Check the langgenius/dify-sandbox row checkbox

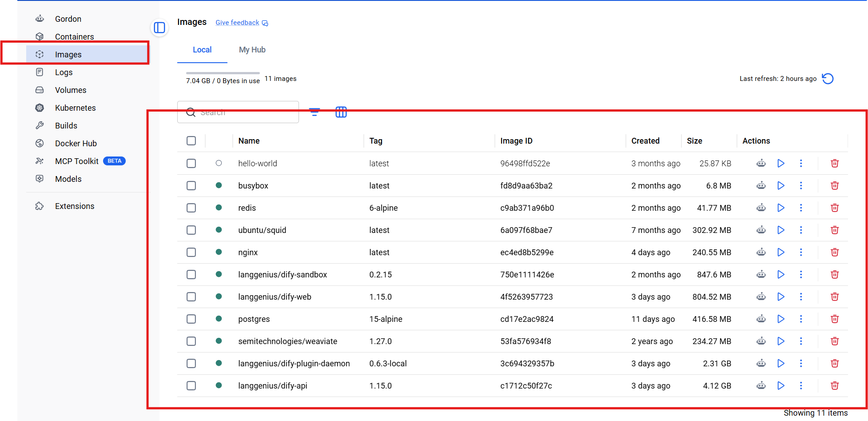pos(191,274)
